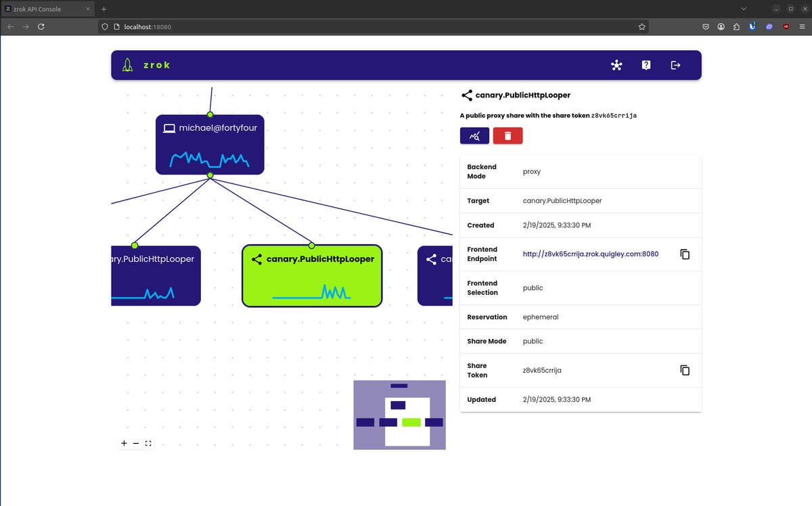Image resolution: width=812 pixels, height=506 pixels.
Task: Select the green canary.PublicHttpLooper share node
Action: coord(312,276)
